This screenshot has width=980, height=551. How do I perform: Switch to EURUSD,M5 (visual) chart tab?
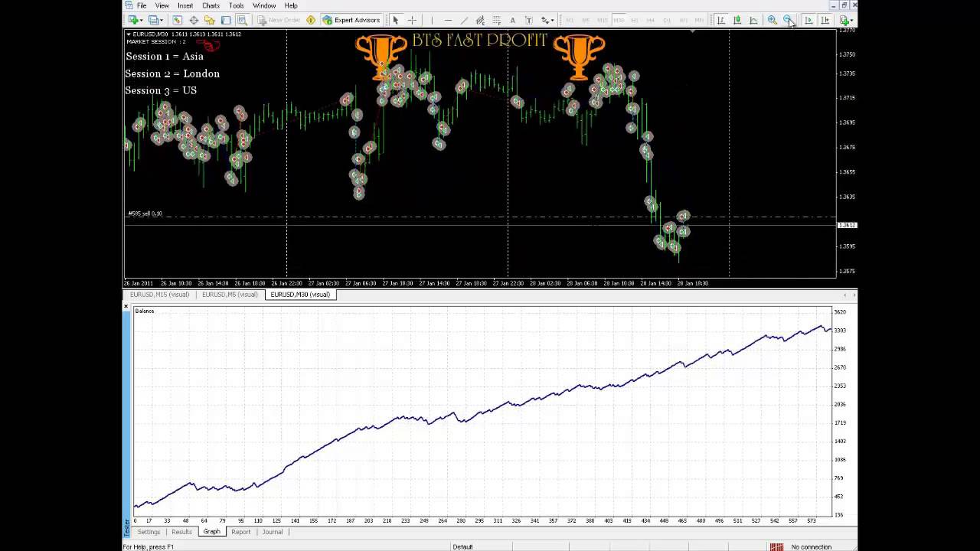[x=230, y=295]
